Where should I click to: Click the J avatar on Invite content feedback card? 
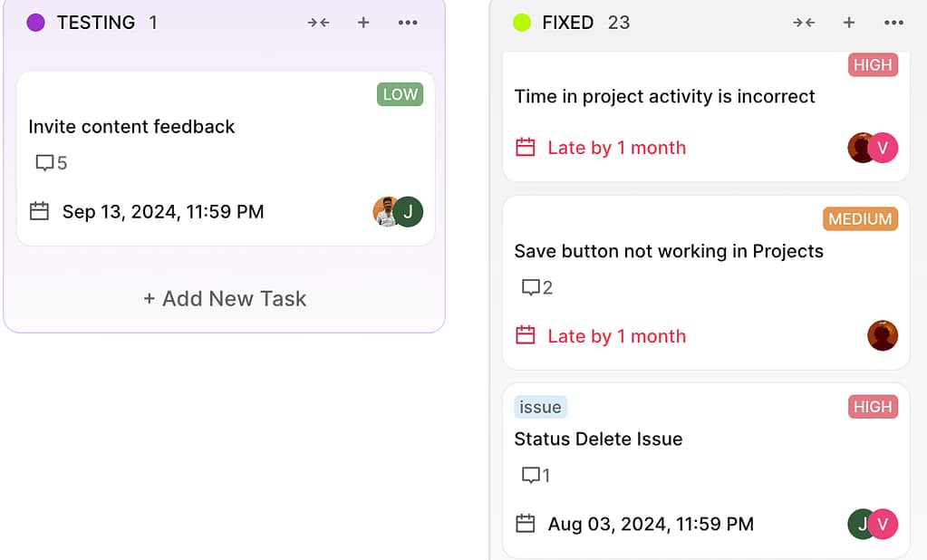click(x=407, y=211)
